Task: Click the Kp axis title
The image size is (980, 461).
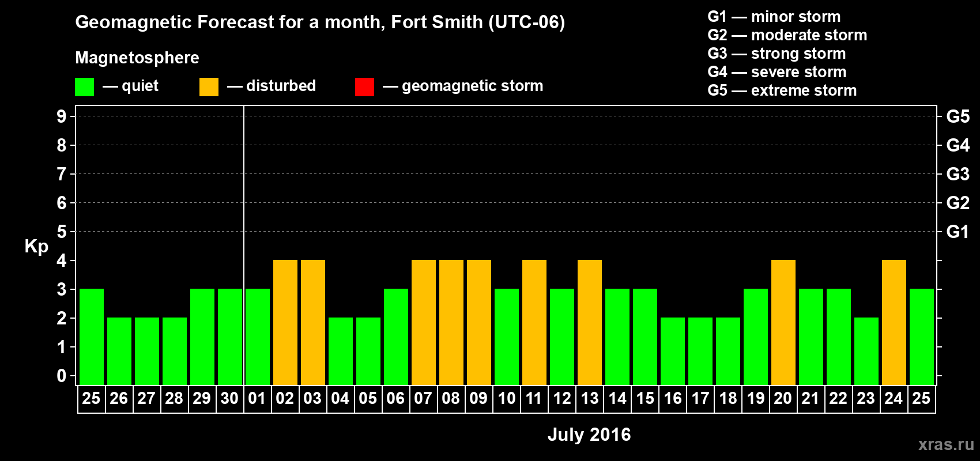Action: tap(36, 247)
